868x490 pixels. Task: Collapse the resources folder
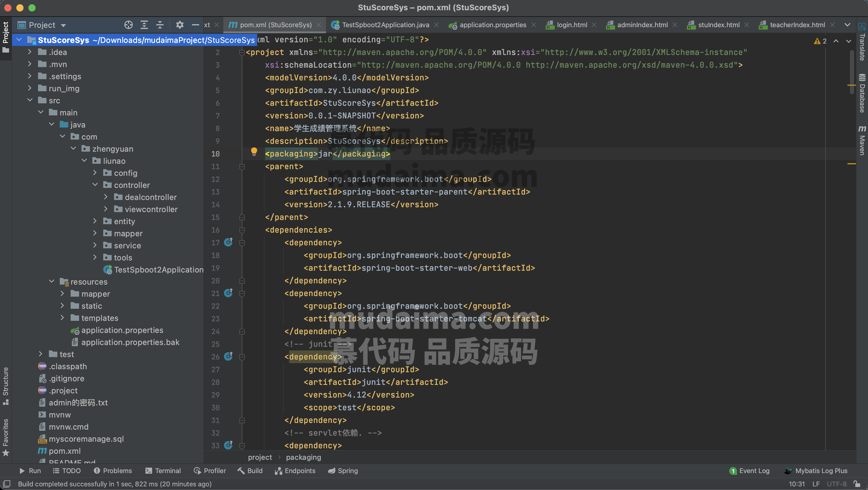pos(52,281)
